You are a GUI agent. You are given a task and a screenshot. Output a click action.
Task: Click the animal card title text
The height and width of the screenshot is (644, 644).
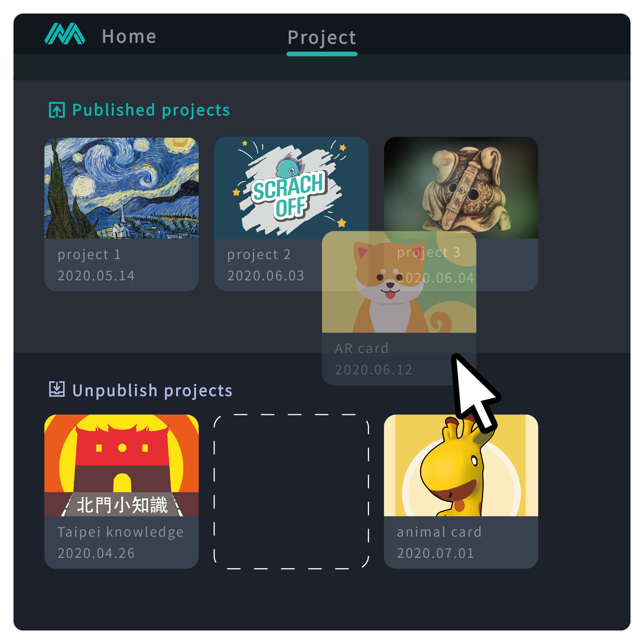pyautogui.click(x=439, y=532)
